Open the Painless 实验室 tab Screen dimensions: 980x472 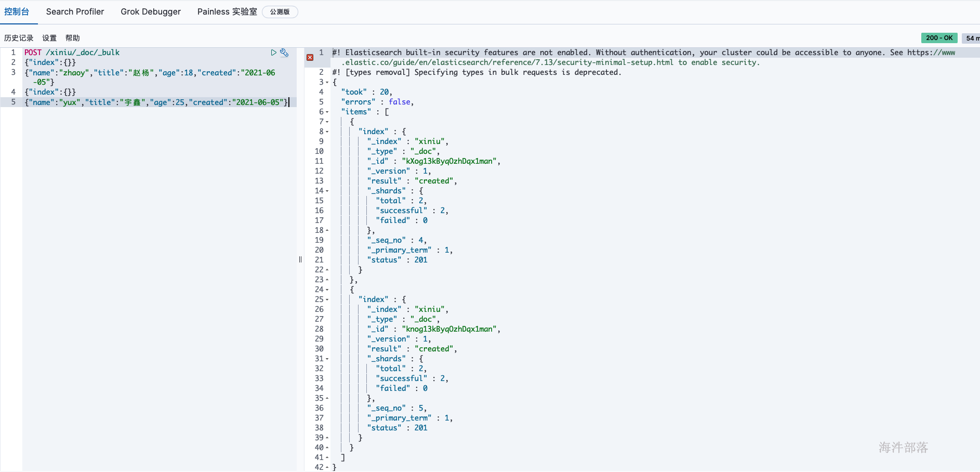point(227,11)
